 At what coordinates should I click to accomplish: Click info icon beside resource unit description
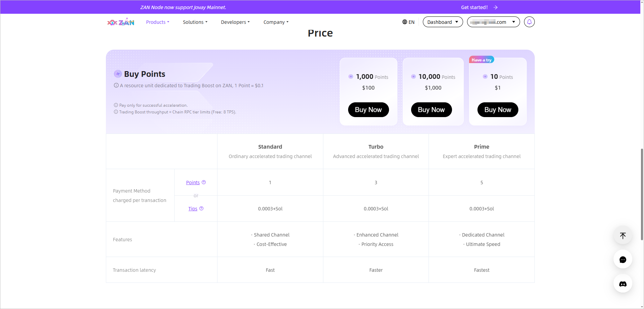tap(116, 85)
